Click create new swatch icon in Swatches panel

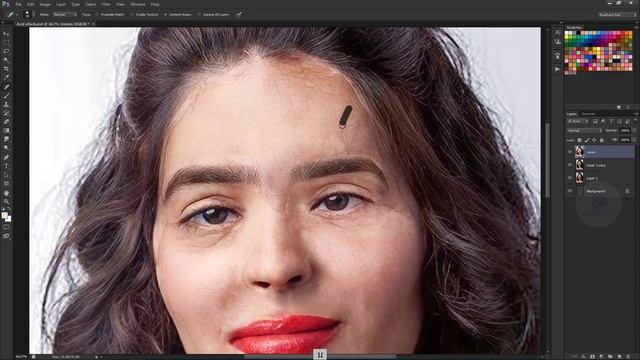pos(619,107)
